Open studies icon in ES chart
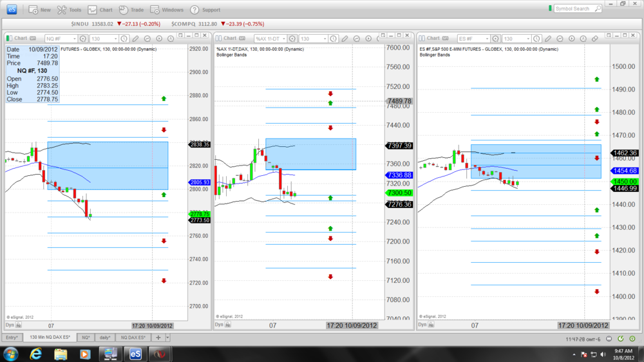644x362 pixels. click(x=560, y=39)
